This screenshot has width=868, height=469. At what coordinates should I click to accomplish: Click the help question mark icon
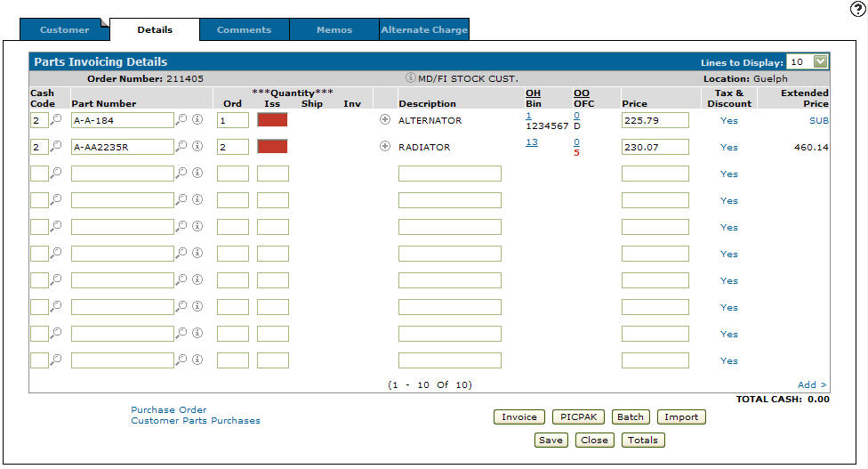[857, 9]
